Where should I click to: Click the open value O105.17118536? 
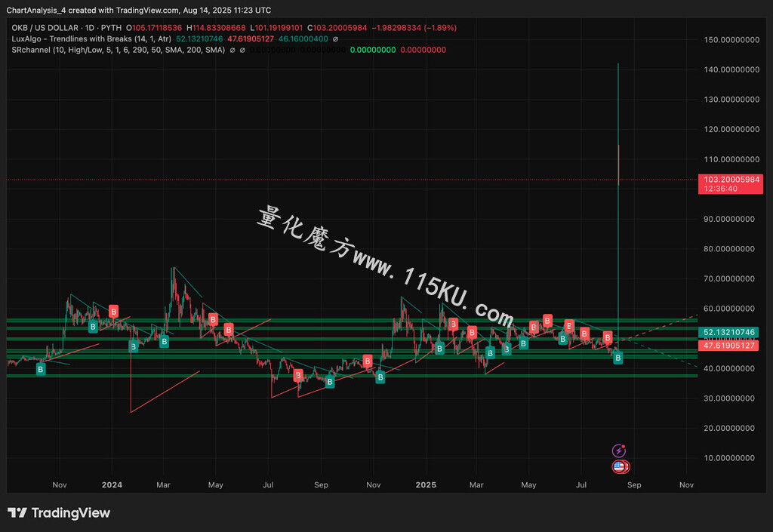click(154, 28)
